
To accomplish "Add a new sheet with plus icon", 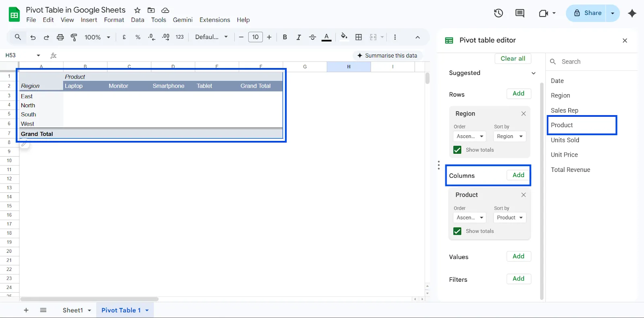I will (26, 310).
